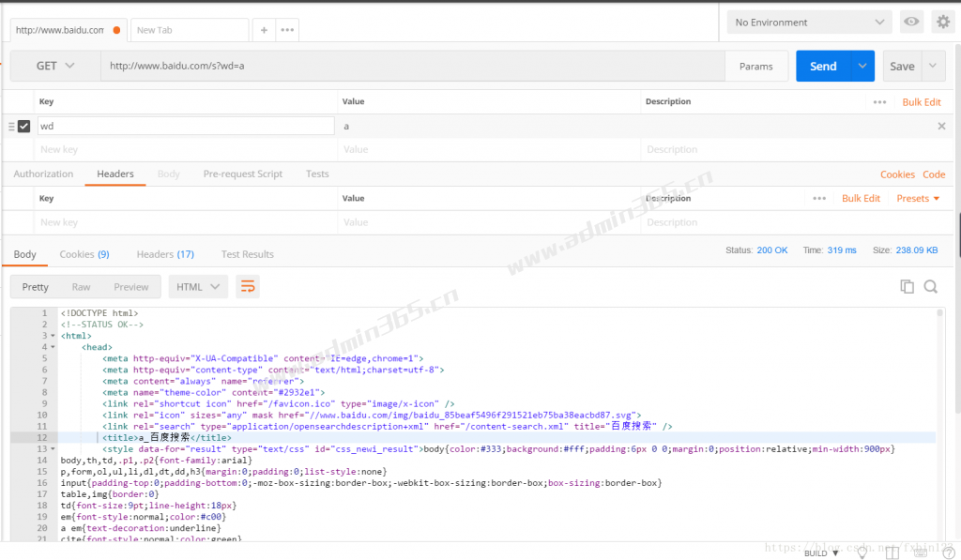Show the response Cookies (9) tab

click(x=84, y=254)
